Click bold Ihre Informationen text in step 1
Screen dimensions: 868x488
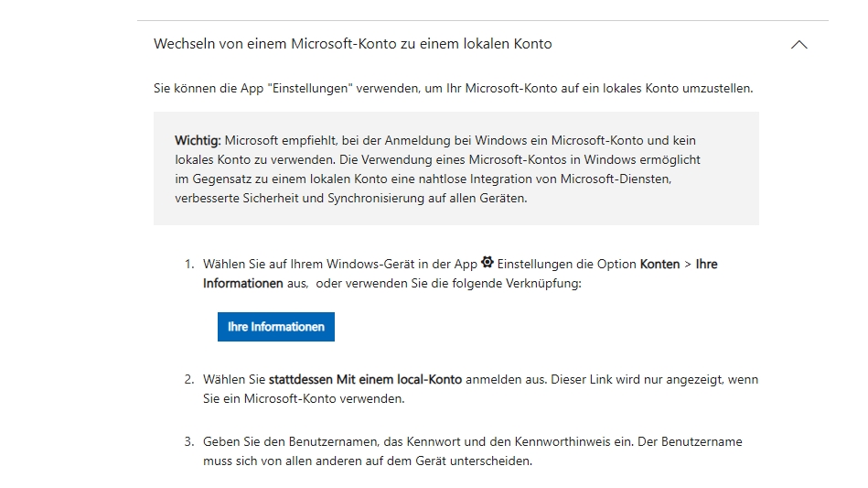242,284
